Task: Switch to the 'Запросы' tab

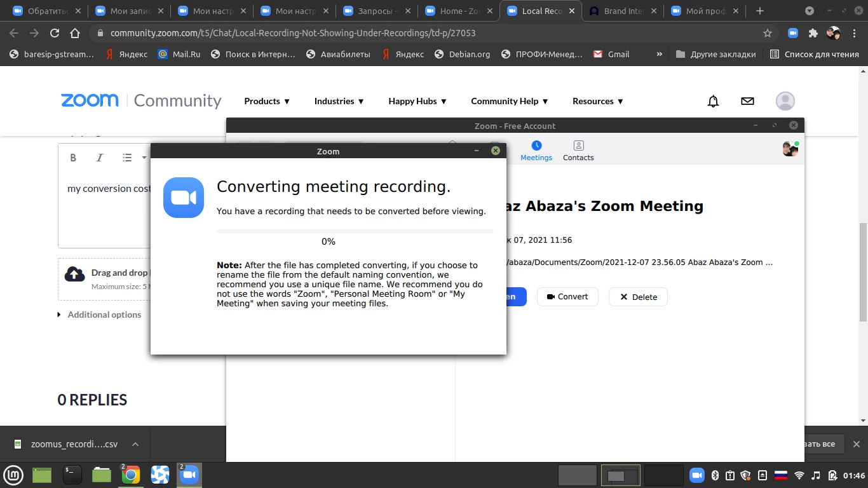Action: (376, 11)
